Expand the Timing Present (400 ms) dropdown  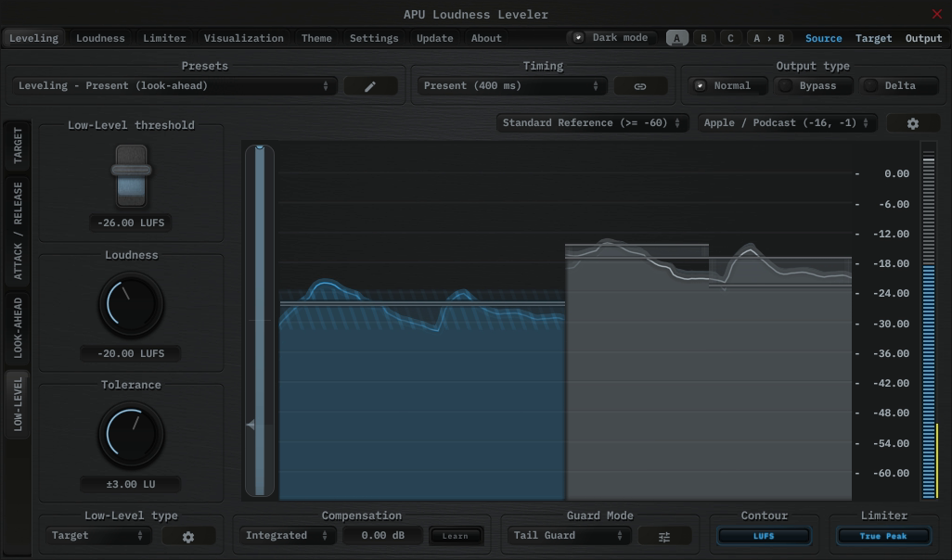[x=510, y=86]
